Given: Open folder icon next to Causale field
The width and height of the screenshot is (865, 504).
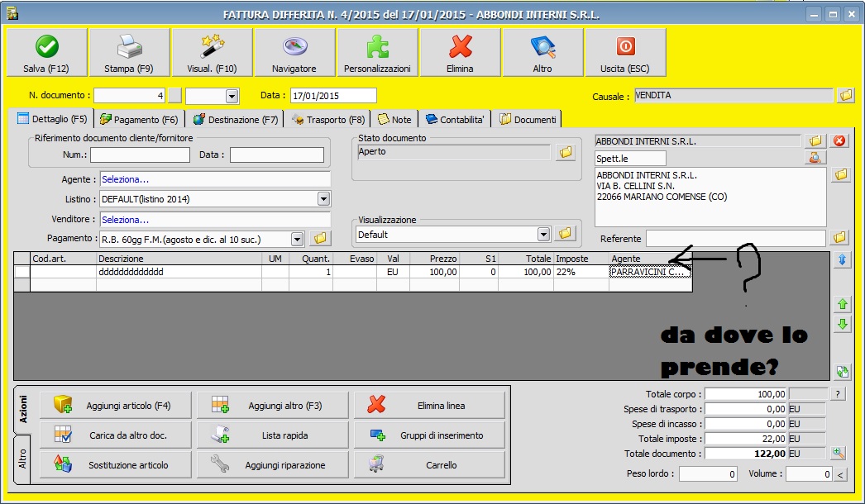Looking at the screenshot, I should (846, 95).
